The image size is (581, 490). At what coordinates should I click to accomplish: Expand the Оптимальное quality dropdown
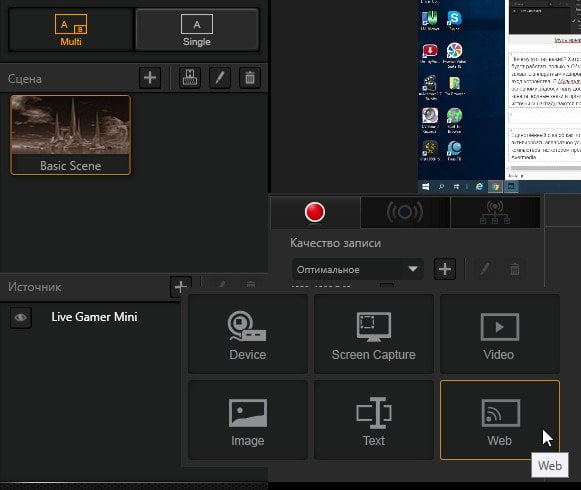358,269
